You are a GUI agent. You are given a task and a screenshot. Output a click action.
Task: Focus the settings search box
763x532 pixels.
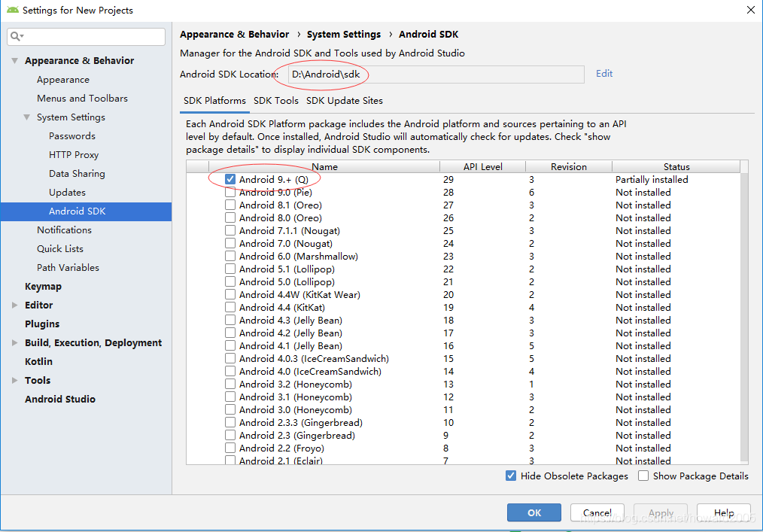(x=86, y=37)
